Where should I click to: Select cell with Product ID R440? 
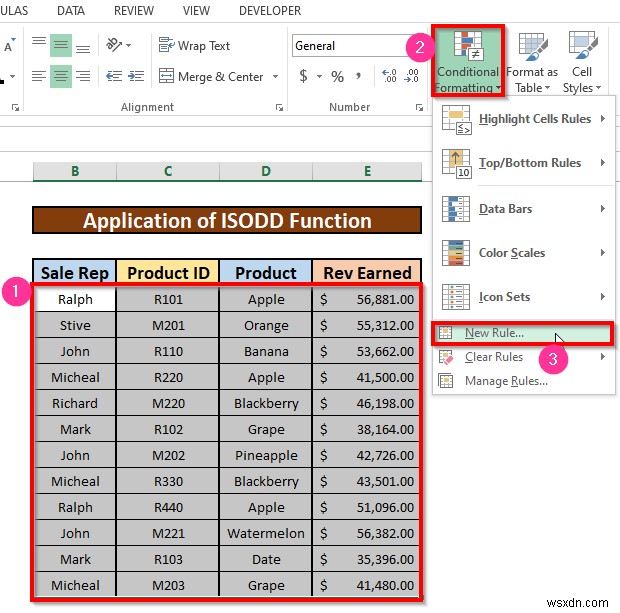point(168,507)
